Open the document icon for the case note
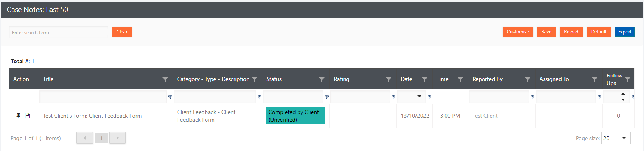Screen dimensions: 644x151 (27, 116)
